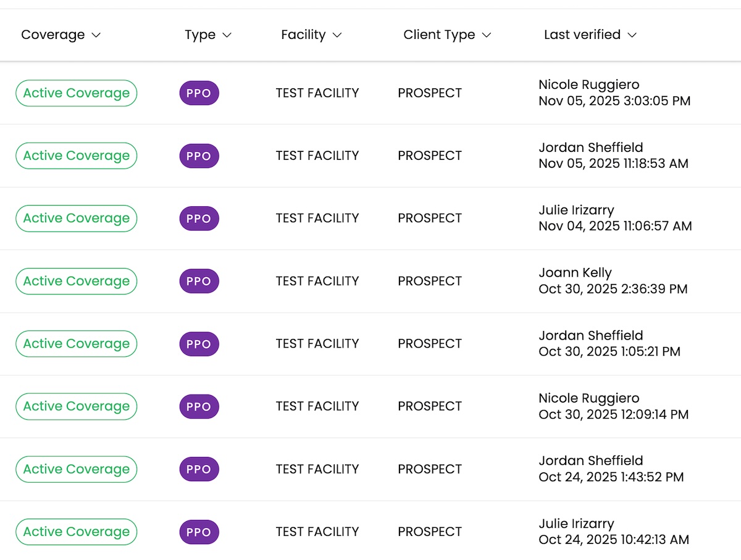Select the row verified Oct 24, 2025 10:42:13 AM
Viewport: 741px width, 560px height.
point(613,540)
